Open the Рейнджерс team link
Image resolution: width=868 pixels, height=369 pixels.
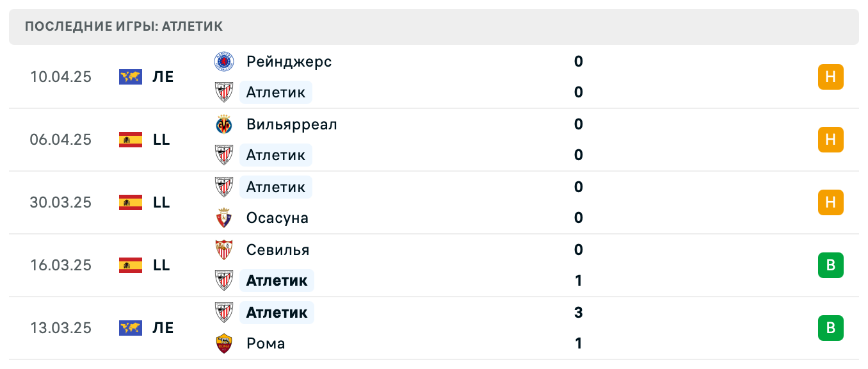point(289,61)
